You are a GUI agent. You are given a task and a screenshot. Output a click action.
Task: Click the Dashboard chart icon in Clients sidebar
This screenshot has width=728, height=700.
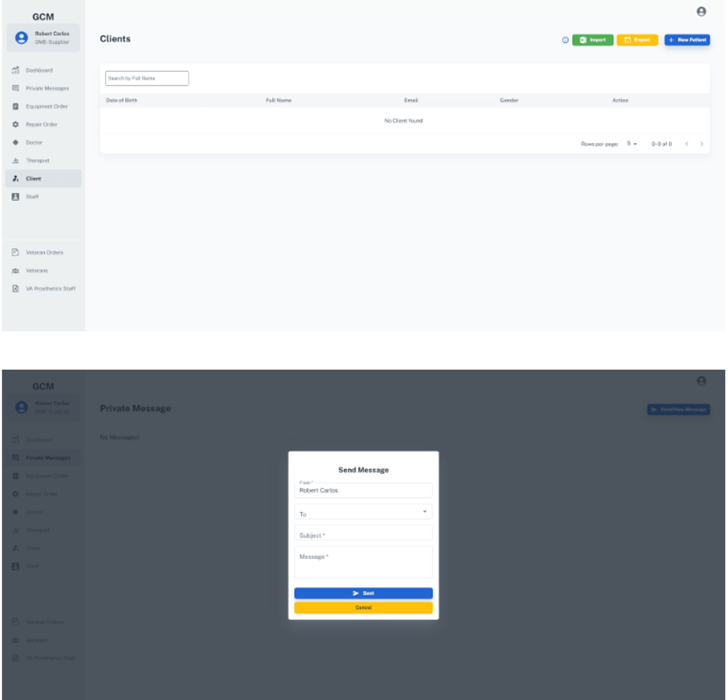coord(15,70)
